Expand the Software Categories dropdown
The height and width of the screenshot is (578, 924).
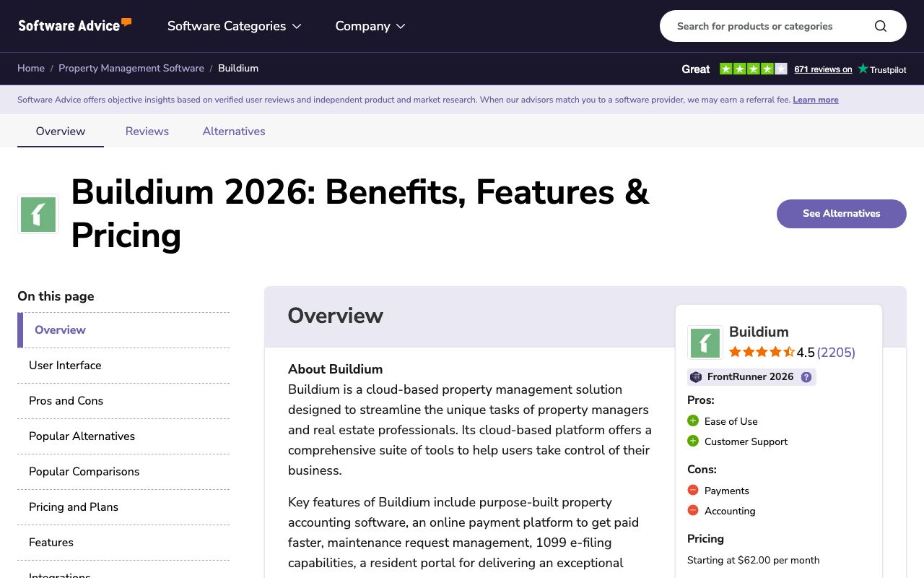(x=235, y=26)
